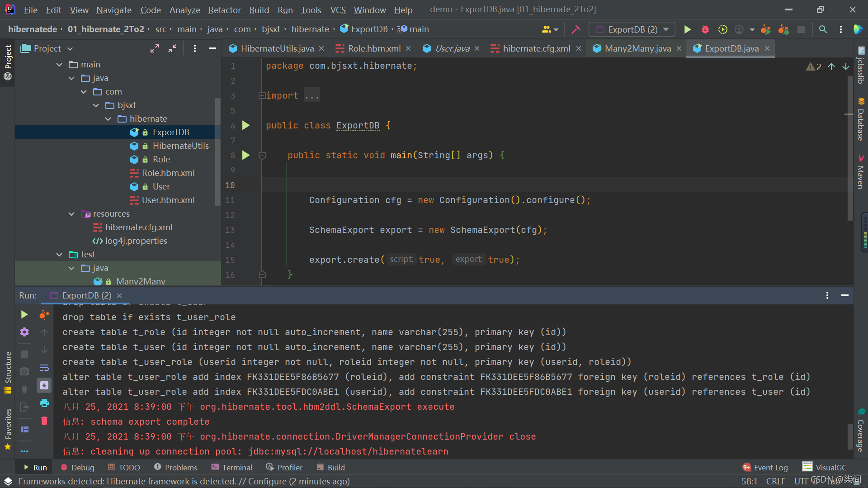Image resolution: width=868 pixels, height=488 pixels.
Task: Print the console output
Action: 44,403
